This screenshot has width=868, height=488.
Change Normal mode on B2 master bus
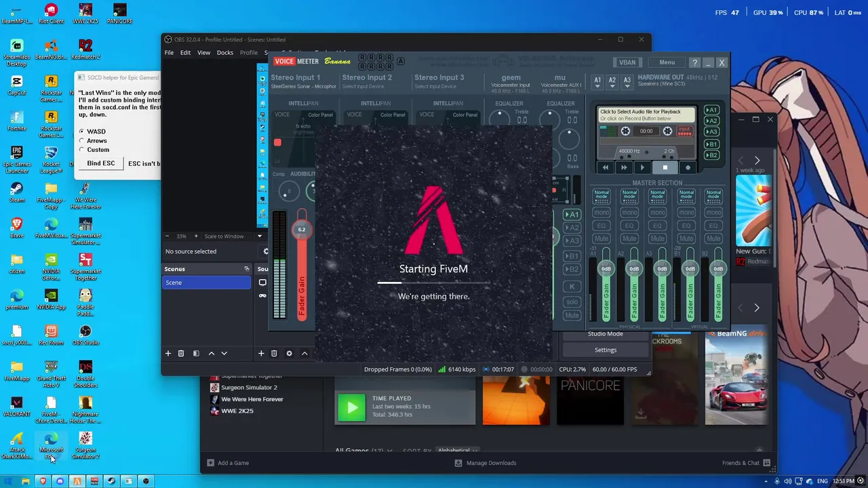pos(713,196)
